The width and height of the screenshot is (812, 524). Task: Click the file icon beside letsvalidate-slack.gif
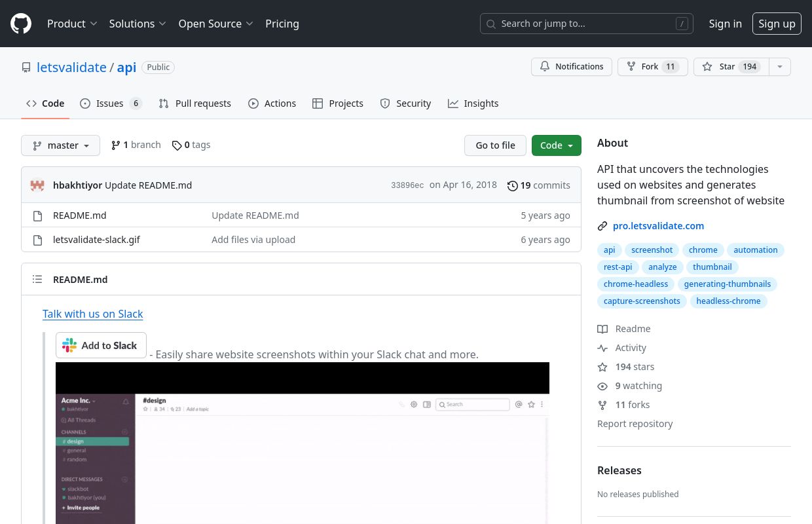point(37,240)
